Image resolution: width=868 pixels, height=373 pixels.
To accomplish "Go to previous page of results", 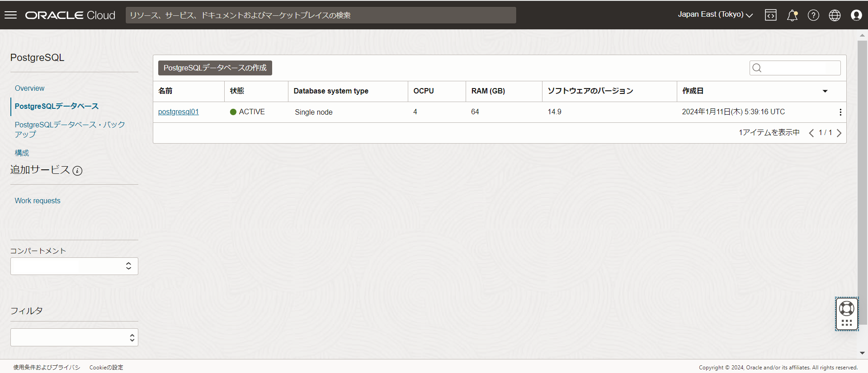I will coord(811,133).
